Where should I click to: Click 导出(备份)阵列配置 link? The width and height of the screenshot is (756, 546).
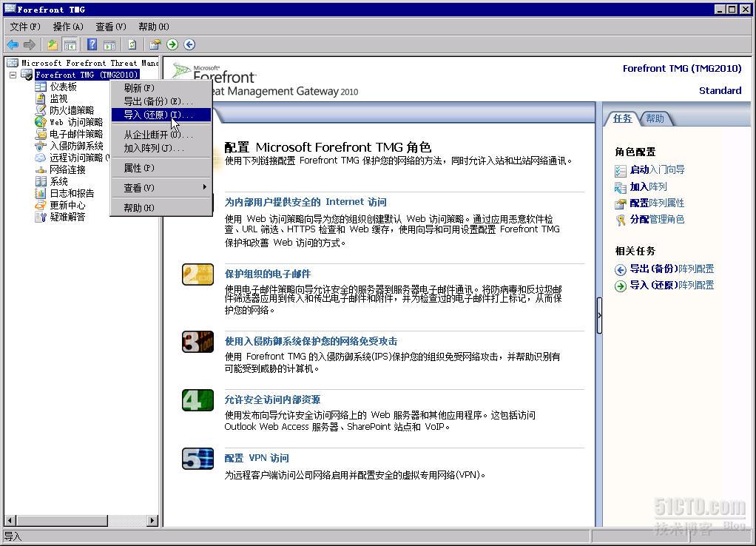point(672,269)
